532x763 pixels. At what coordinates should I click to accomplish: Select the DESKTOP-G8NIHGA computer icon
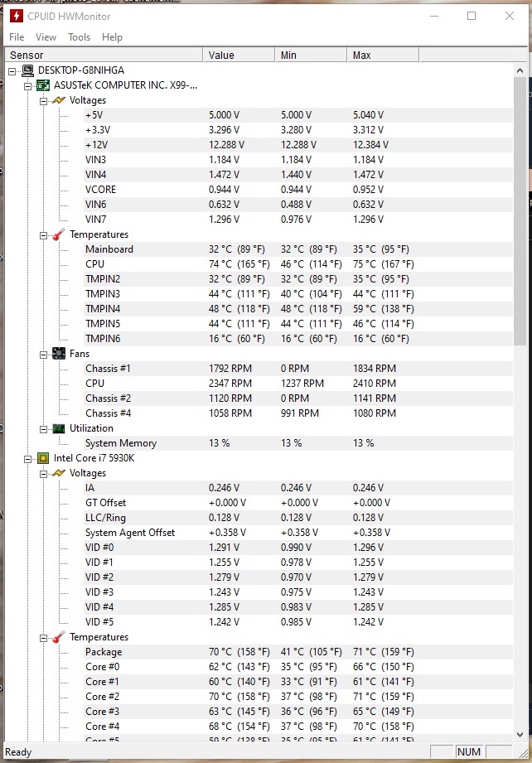click(27, 70)
